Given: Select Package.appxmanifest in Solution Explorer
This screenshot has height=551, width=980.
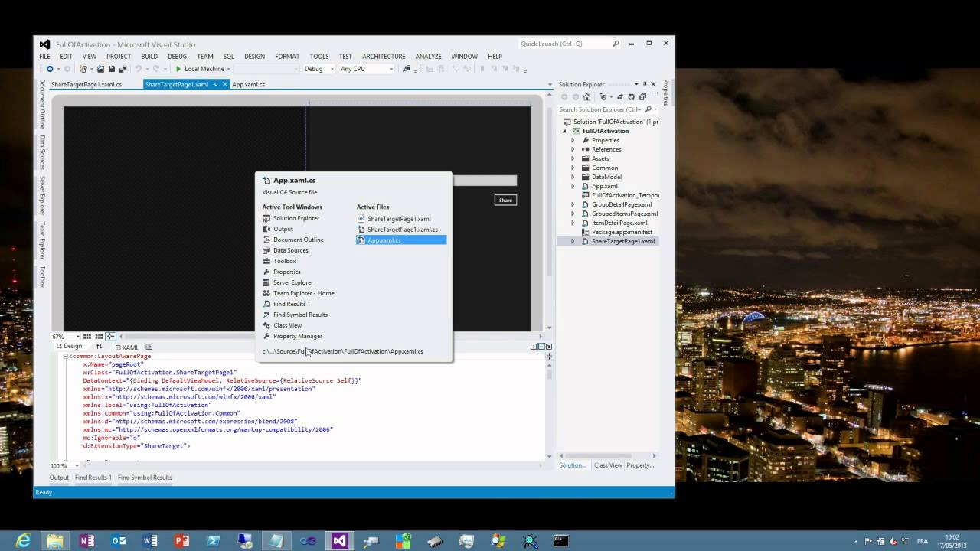Looking at the screenshot, I should click(x=622, y=232).
